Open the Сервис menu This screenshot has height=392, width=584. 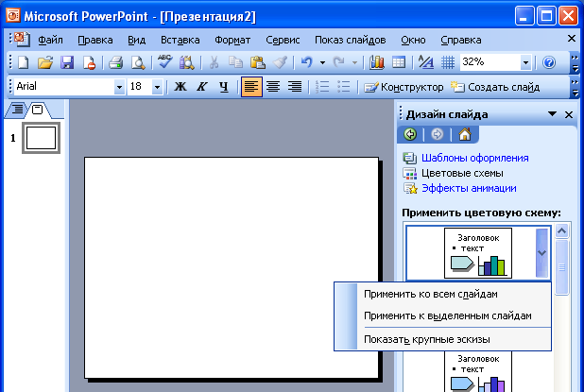pos(283,40)
